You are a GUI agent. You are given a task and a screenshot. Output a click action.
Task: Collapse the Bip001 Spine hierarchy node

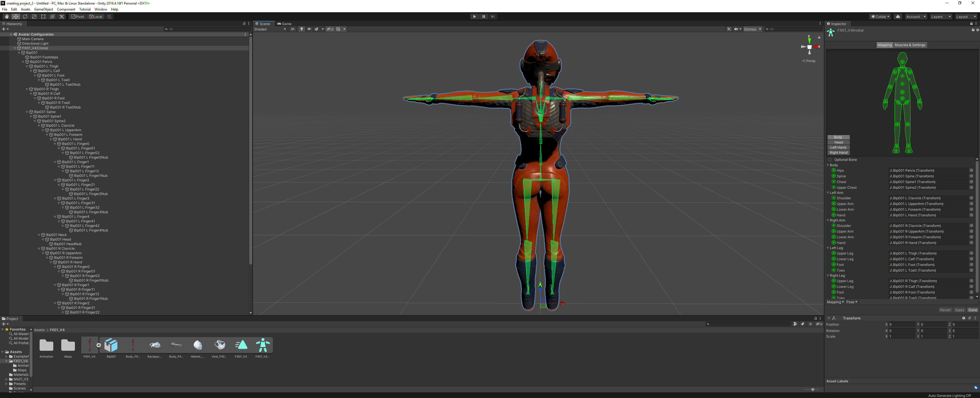27,112
